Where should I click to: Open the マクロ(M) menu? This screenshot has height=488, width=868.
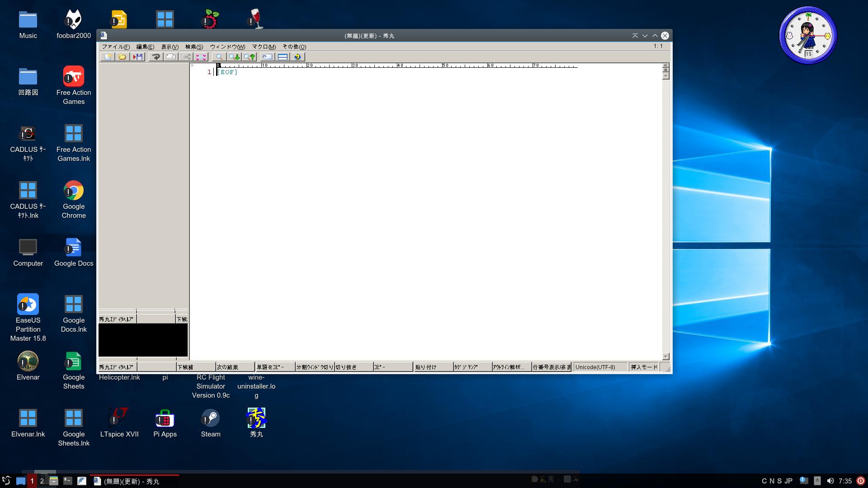coord(264,47)
